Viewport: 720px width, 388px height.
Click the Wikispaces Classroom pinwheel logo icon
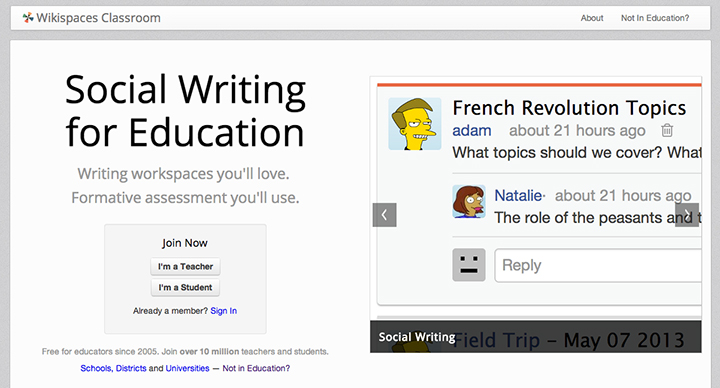click(28, 18)
